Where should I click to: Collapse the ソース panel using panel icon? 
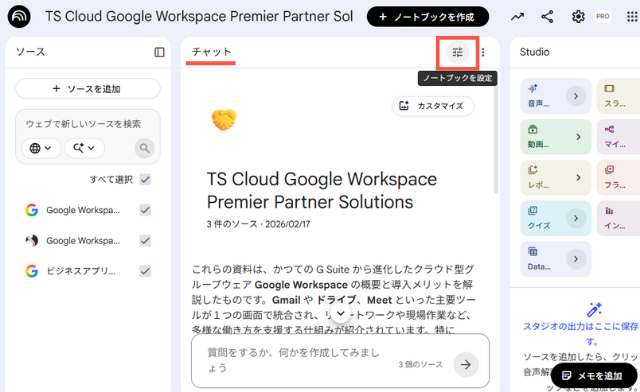tap(159, 52)
